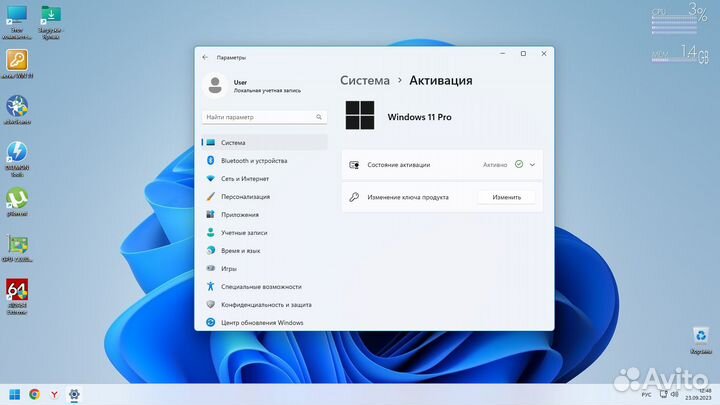The image size is (720, 405).
Task: Click the Изменение ключа продукта row
Action: pos(442,197)
